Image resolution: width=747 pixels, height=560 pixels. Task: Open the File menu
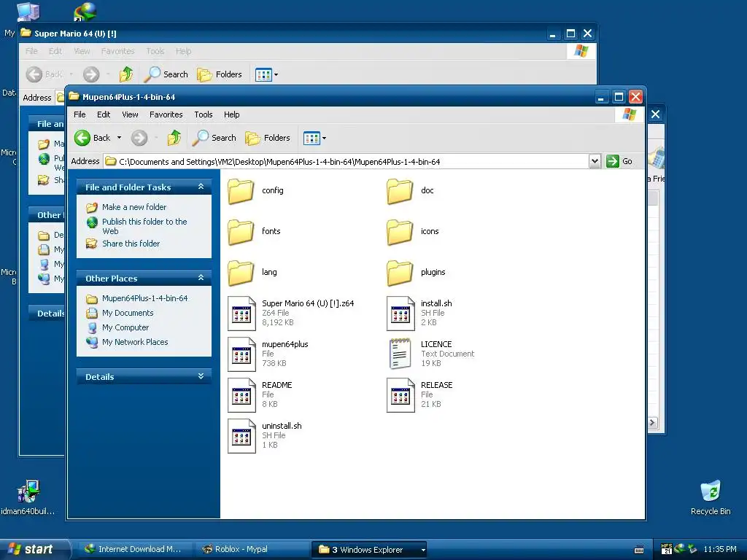[x=80, y=114]
